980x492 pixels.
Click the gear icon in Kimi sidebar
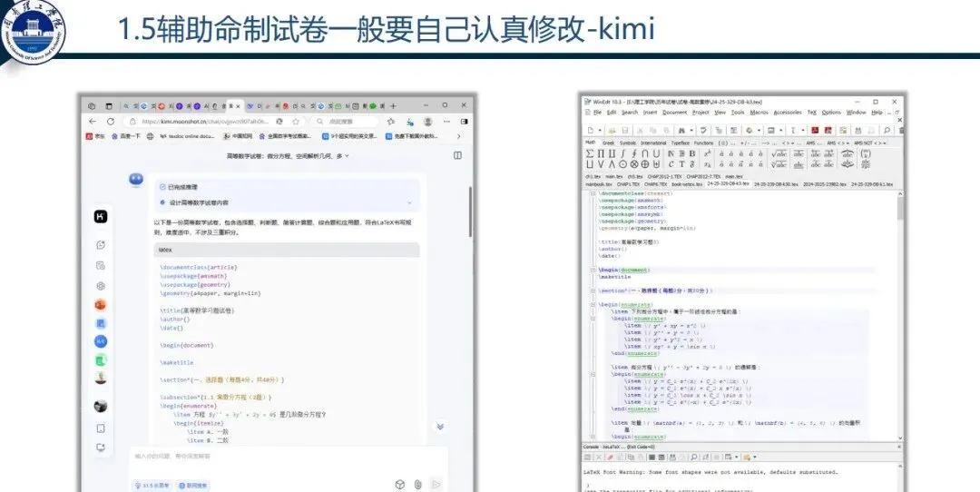coord(101,286)
